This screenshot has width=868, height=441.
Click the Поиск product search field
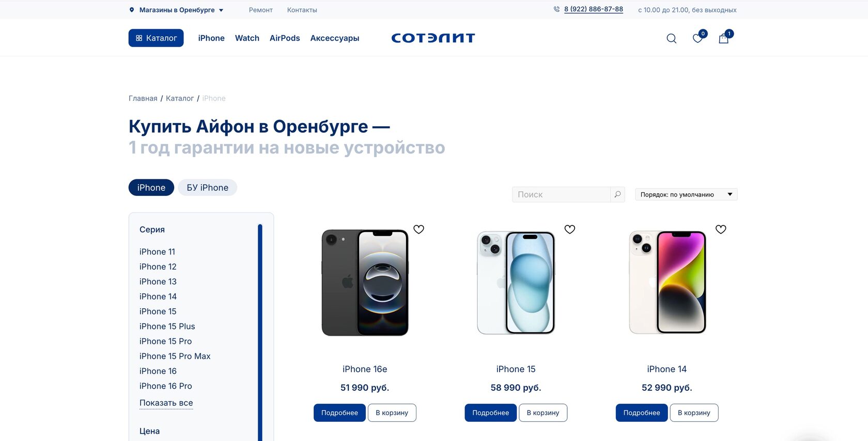561,194
